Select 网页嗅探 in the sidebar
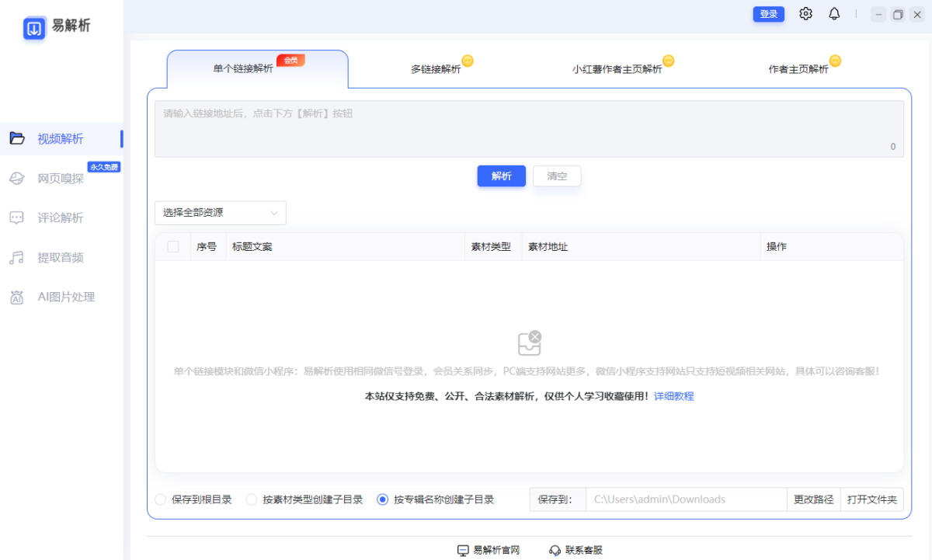 61,178
